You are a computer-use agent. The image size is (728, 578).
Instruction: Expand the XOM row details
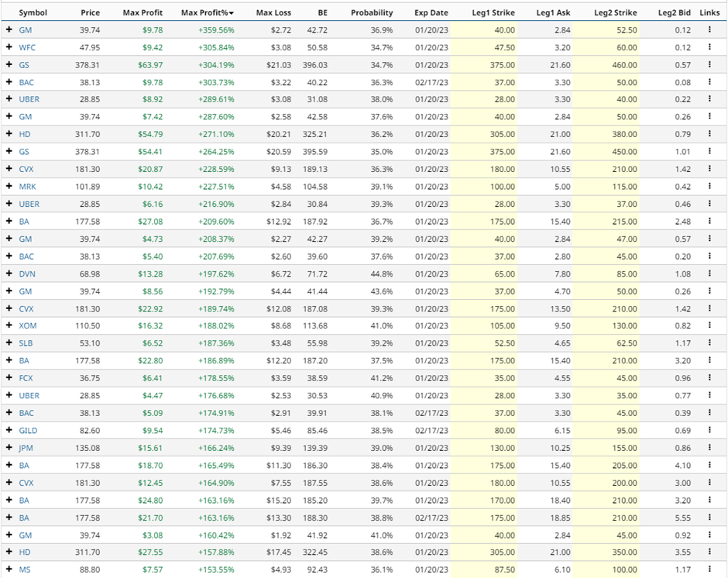click(9, 325)
